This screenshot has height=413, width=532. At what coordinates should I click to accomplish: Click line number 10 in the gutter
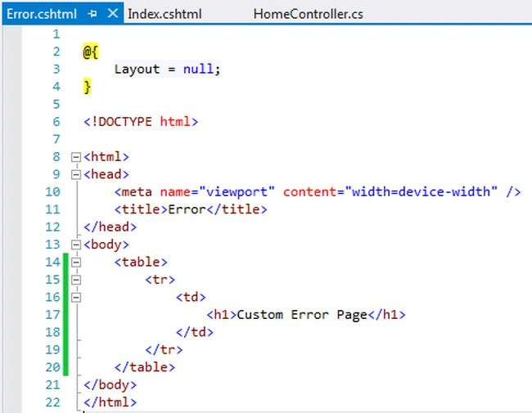53,192
